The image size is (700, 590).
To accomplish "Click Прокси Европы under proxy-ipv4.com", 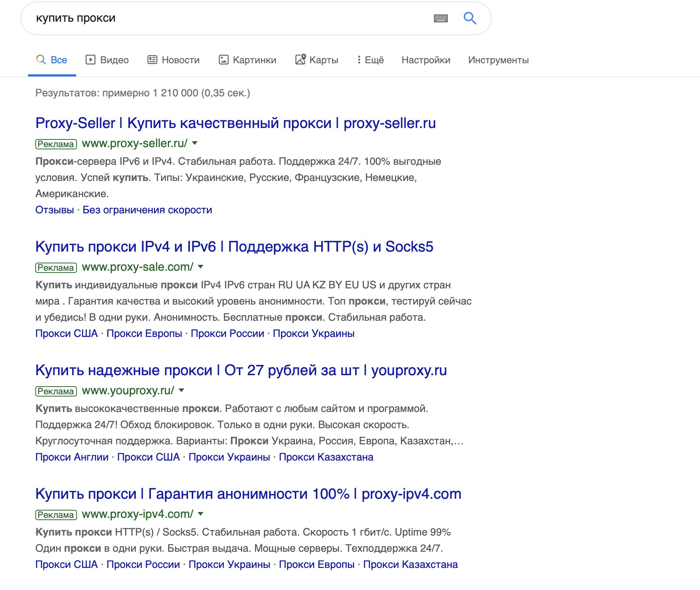I will 317,565.
